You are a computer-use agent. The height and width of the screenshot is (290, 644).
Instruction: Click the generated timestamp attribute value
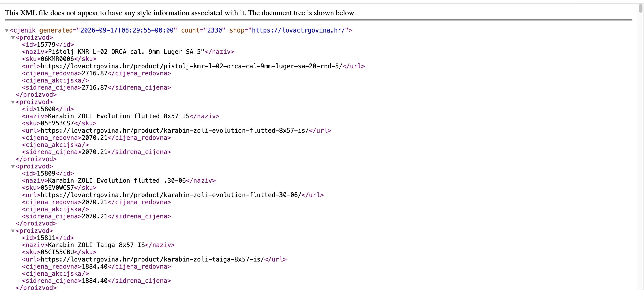(x=127, y=30)
